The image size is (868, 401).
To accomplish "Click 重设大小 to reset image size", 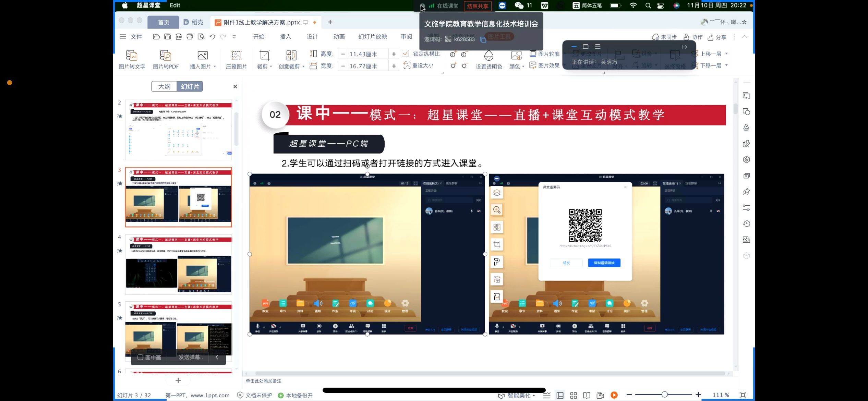I will pyautogui.click(x=419, y=65).
